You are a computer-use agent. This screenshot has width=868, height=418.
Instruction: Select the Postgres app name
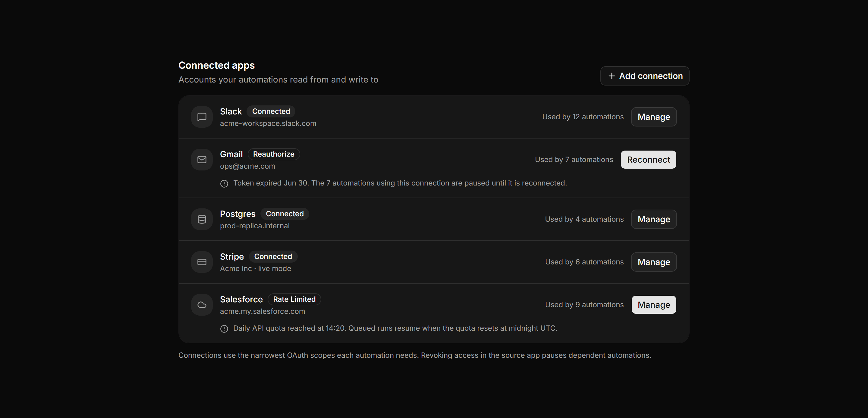coord(237,214)
